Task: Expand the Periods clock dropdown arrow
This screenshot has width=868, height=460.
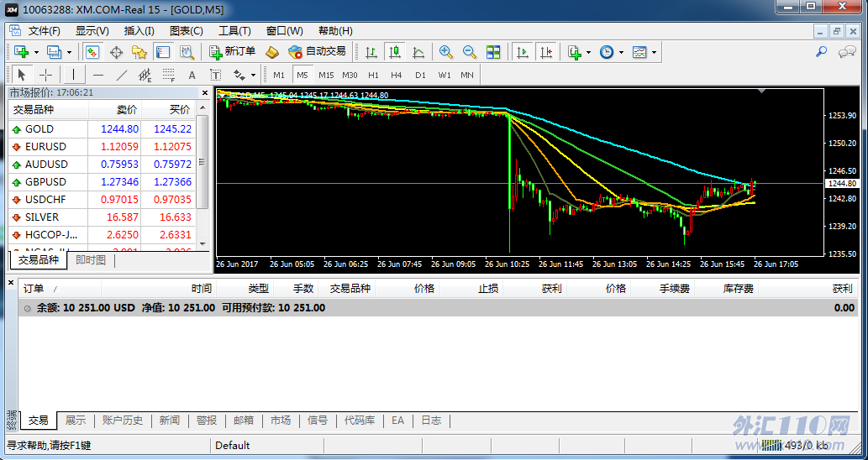Action: 621,53
